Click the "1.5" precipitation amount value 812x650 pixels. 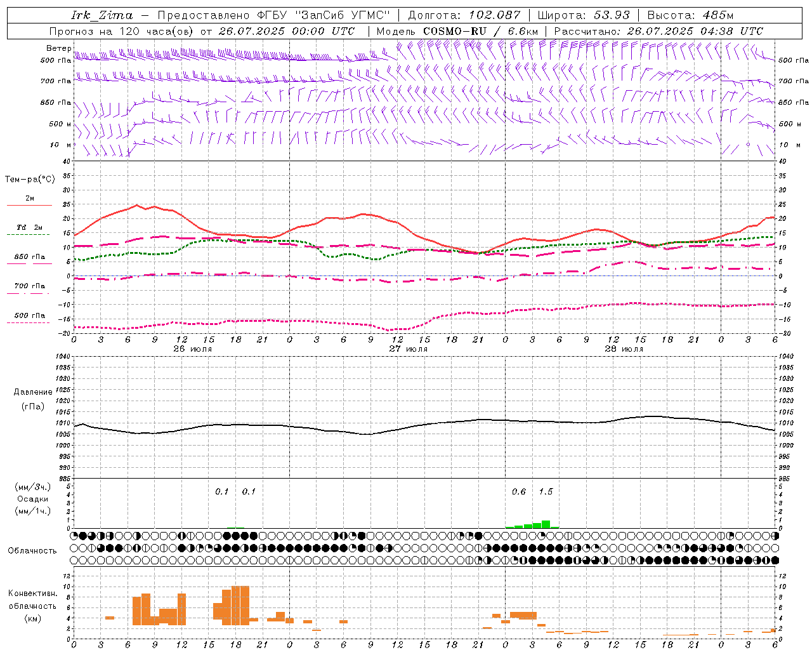click(546, 491)
